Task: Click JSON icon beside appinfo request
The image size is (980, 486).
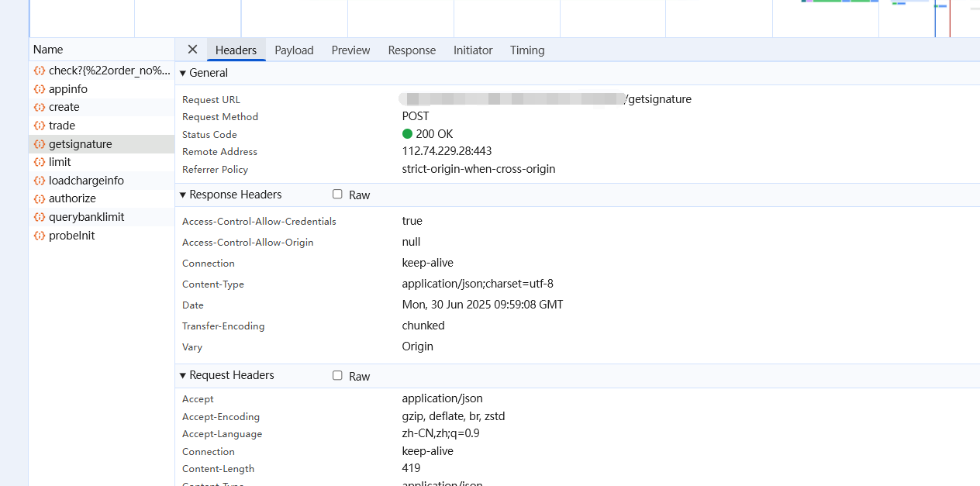Action: 40,89
